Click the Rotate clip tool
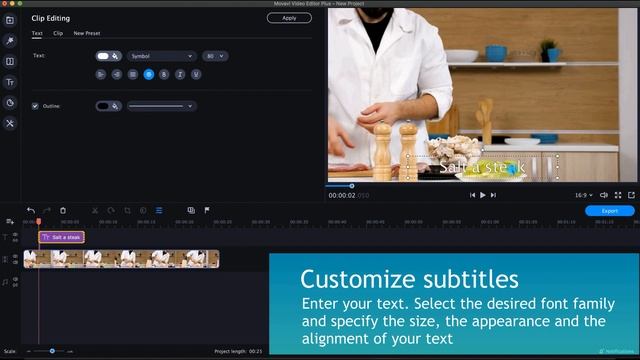640x360 pixels. (111, 210)
